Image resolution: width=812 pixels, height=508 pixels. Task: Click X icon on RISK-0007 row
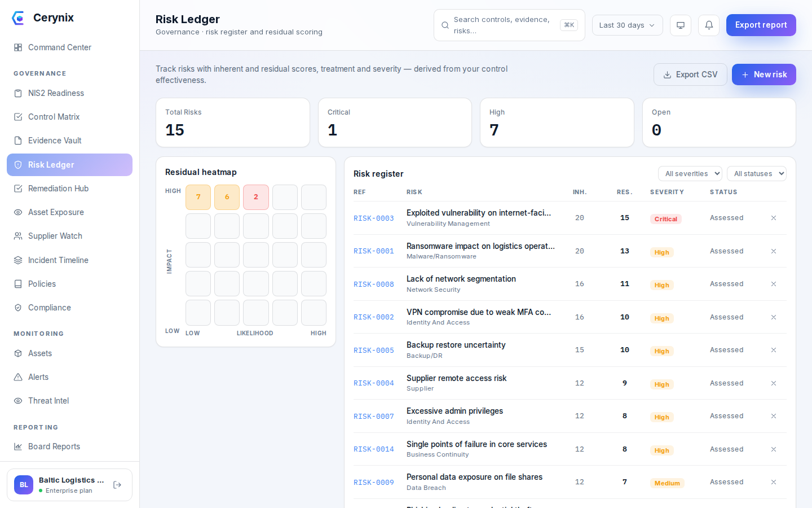tap(774, 416)
